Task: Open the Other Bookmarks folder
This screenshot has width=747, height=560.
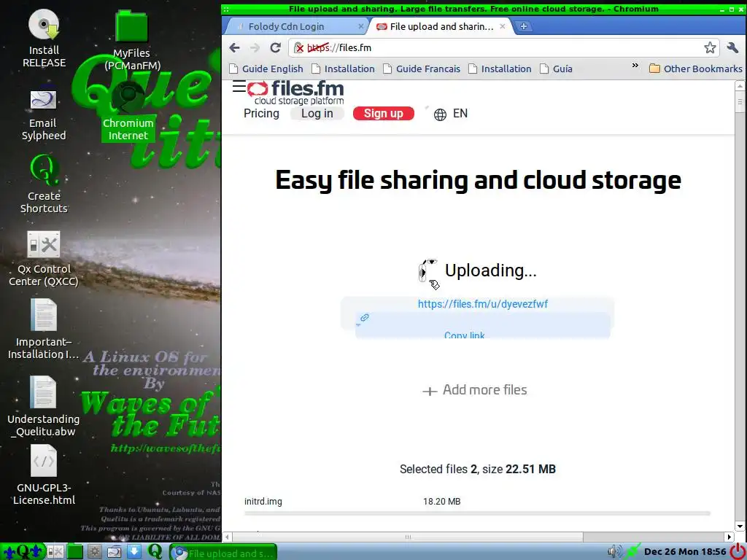Action: point(695,69)
